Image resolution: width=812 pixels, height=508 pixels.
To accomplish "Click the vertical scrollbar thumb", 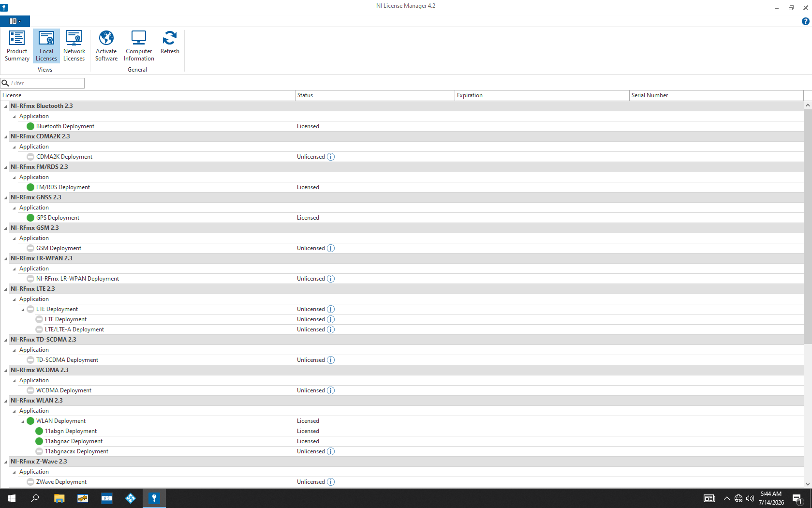I will click(x=808, y=226).
